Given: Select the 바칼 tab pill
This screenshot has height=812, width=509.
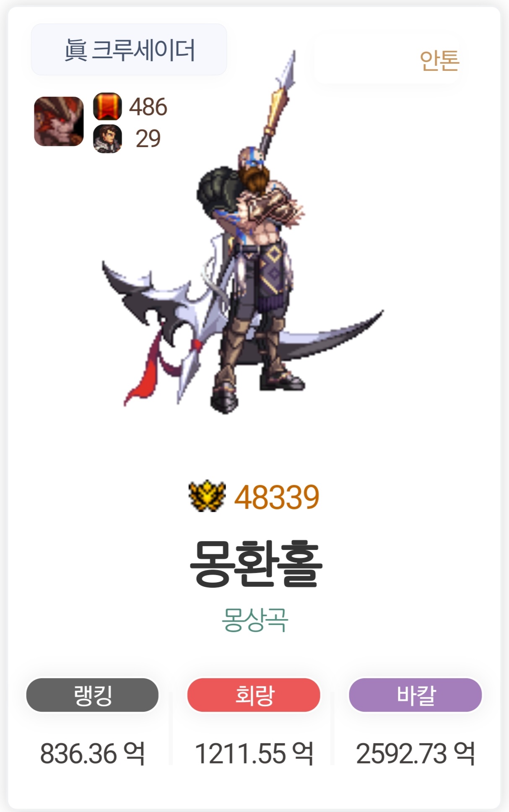Looking at the screenshot, I should [416, 695].
